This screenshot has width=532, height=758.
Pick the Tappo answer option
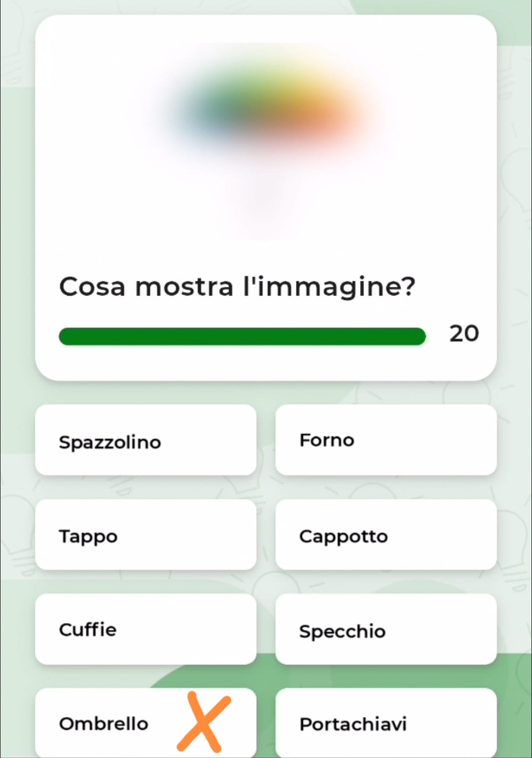click(145, 534)
